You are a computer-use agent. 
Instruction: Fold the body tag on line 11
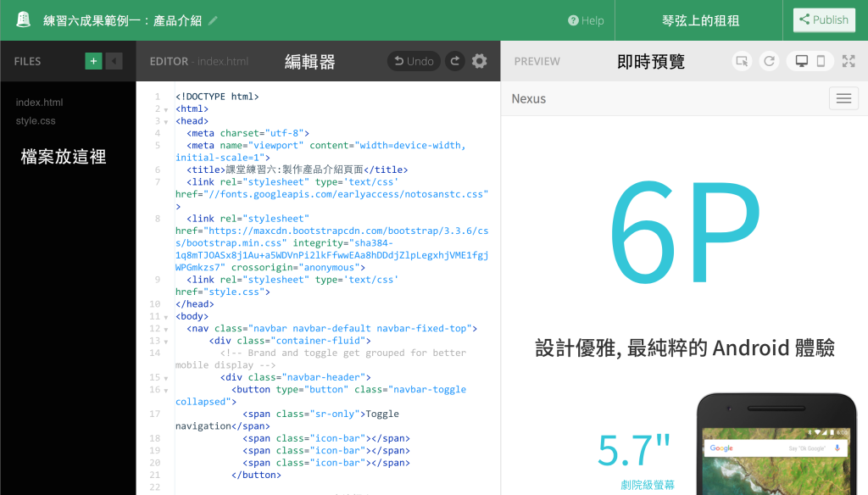(165, 317)
